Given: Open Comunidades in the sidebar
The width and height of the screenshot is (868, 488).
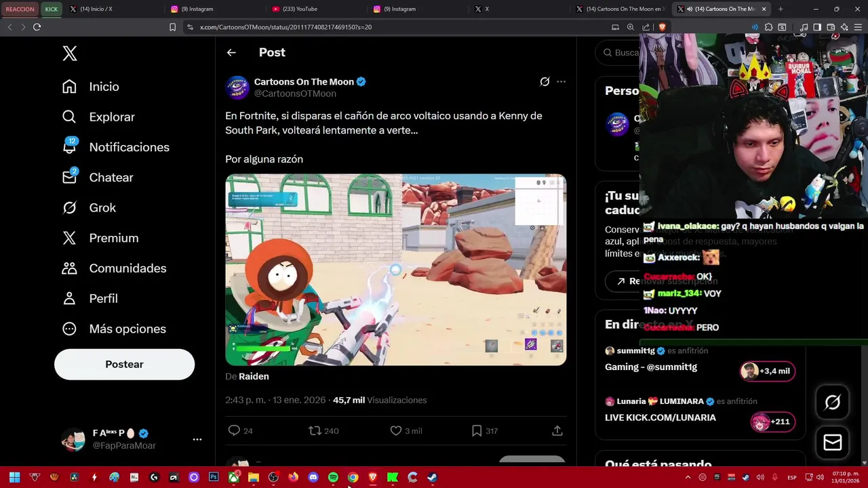Looking at the screenshot, I should pos(115,268).
